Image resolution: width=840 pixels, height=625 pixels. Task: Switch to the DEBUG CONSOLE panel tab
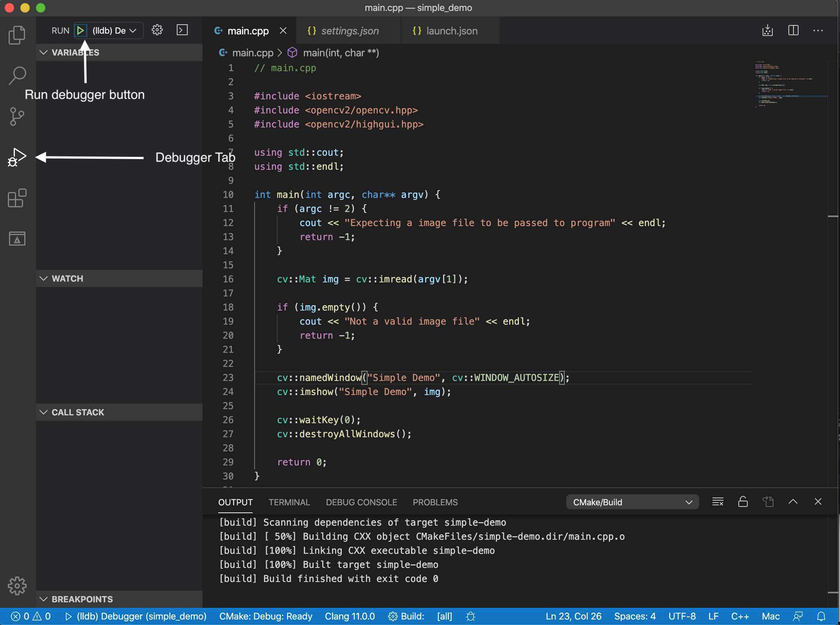(x=361, y=502)
